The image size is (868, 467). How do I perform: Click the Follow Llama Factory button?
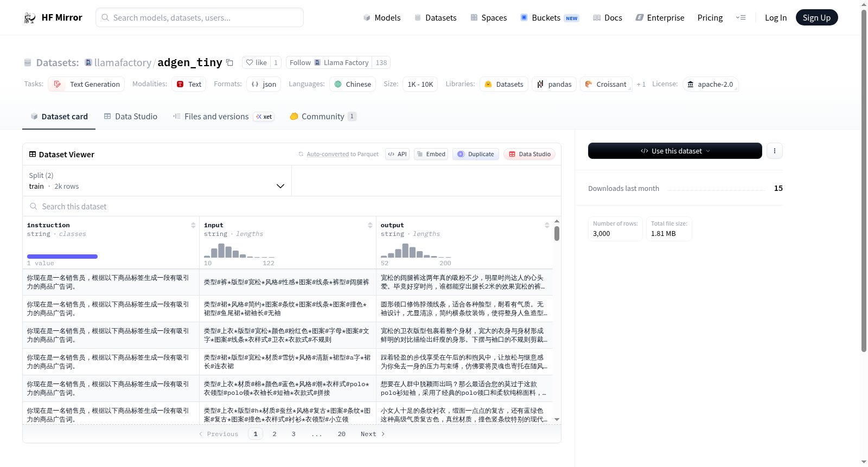[x=329, y=62]
